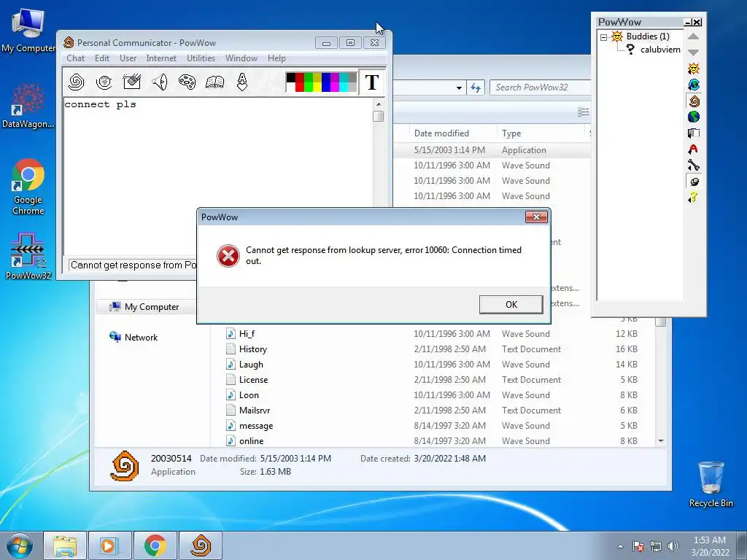Viewport: 747px width, 560px height.
Task: Close the PowWow error dialog with X
Action: [536, 217]
